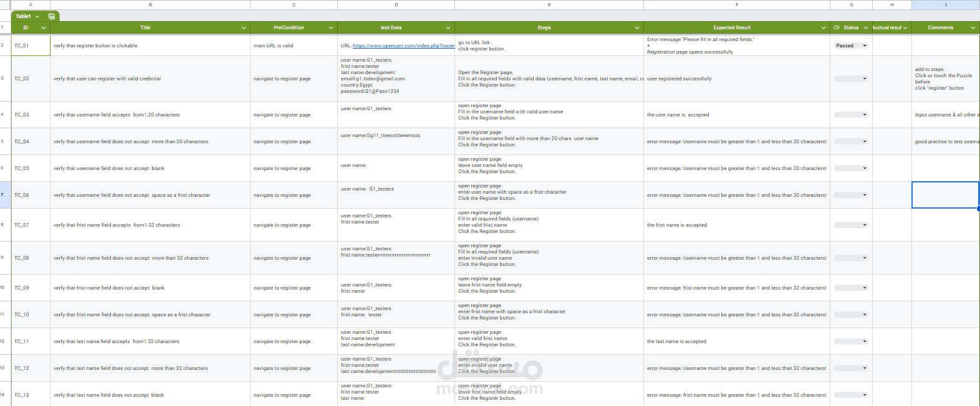Select TC_01 expected result 'Please fill in all required fields'

[737, 45]
